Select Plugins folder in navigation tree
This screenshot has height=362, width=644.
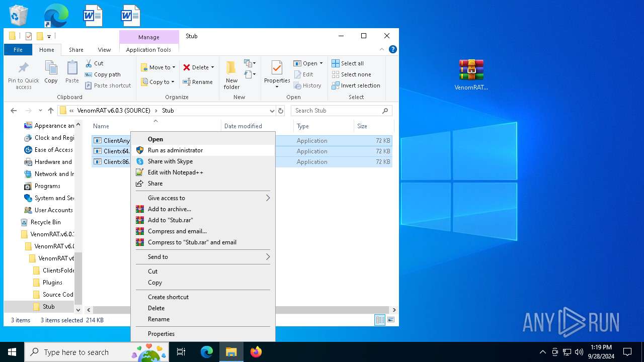[52, 283]
